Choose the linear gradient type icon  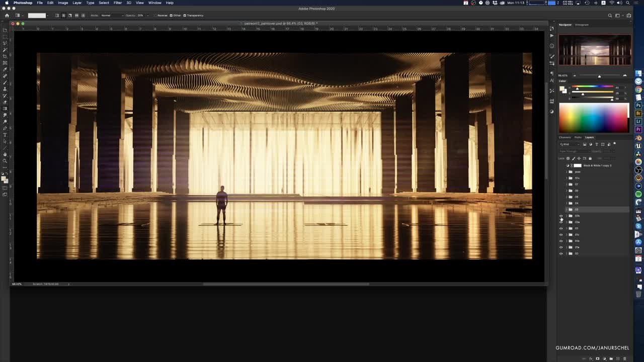point(56,15)
